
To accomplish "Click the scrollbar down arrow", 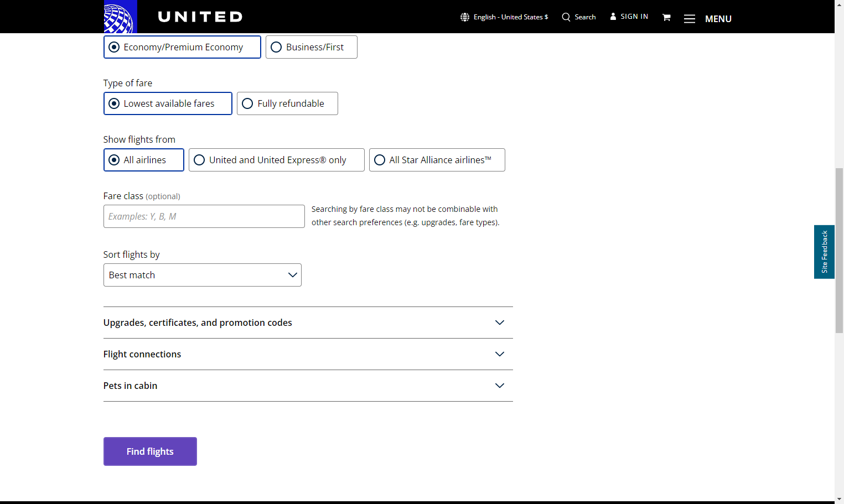I will tap(839, 499).
